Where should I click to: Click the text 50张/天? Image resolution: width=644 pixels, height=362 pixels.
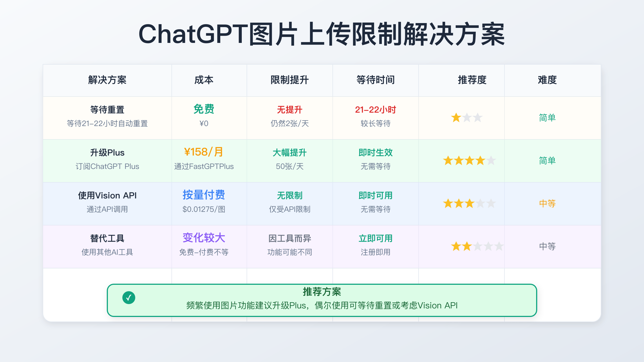tap(290, 166)
